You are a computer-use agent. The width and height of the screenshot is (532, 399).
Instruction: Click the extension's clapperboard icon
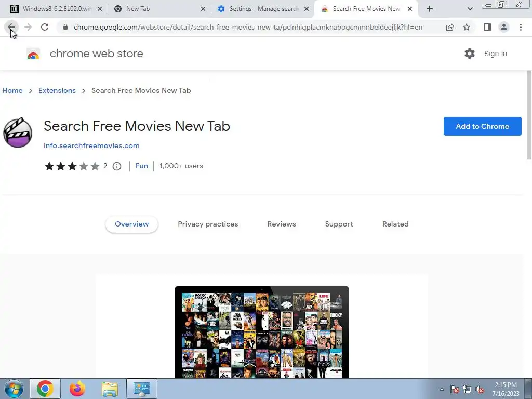click(x=18, y=132)
